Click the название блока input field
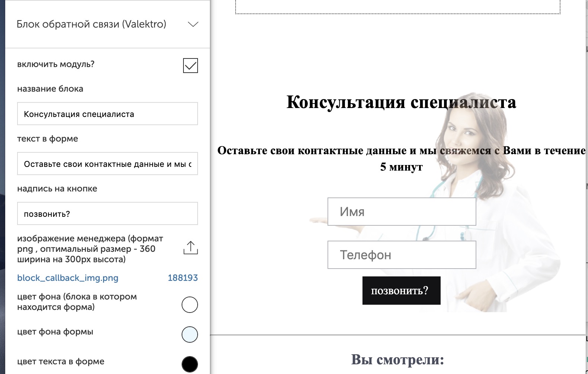 pos(107,114)
